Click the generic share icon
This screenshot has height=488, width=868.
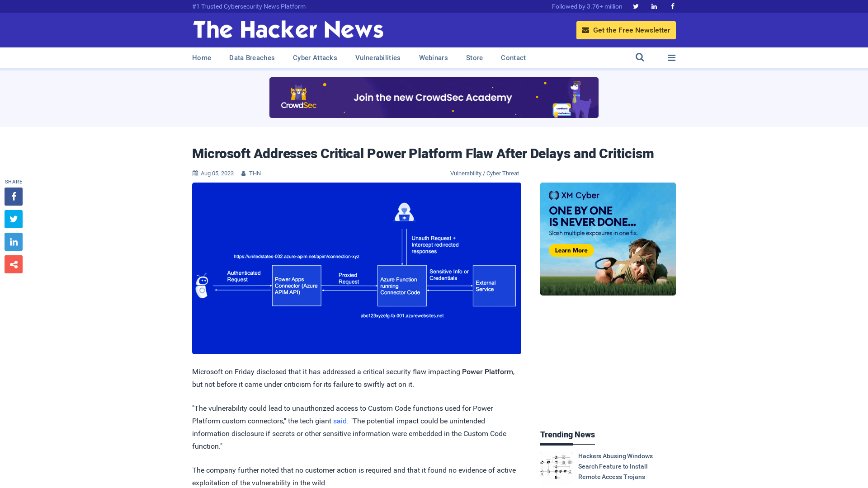(14, 264)
